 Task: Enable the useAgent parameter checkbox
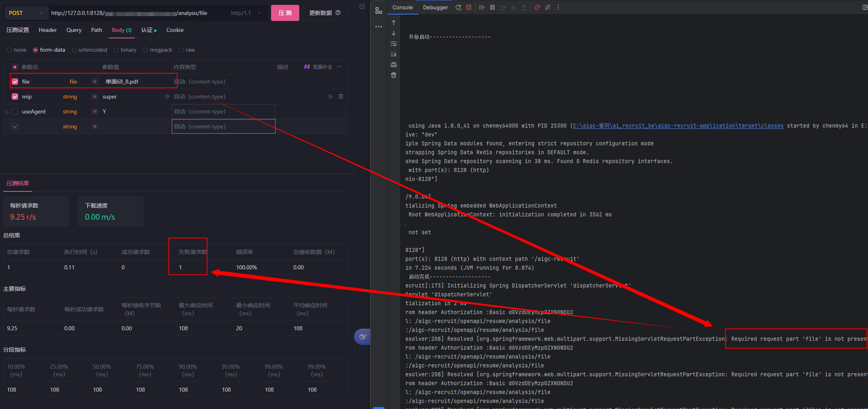pos(15,111)
